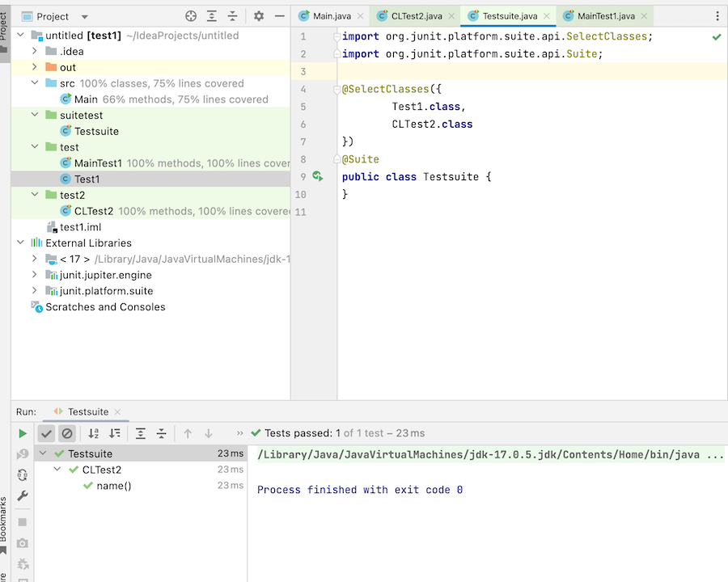The width and height of the screenshot is (728, 582).
Task: Fold the imports block at line 1
Action: pos(337,36)
